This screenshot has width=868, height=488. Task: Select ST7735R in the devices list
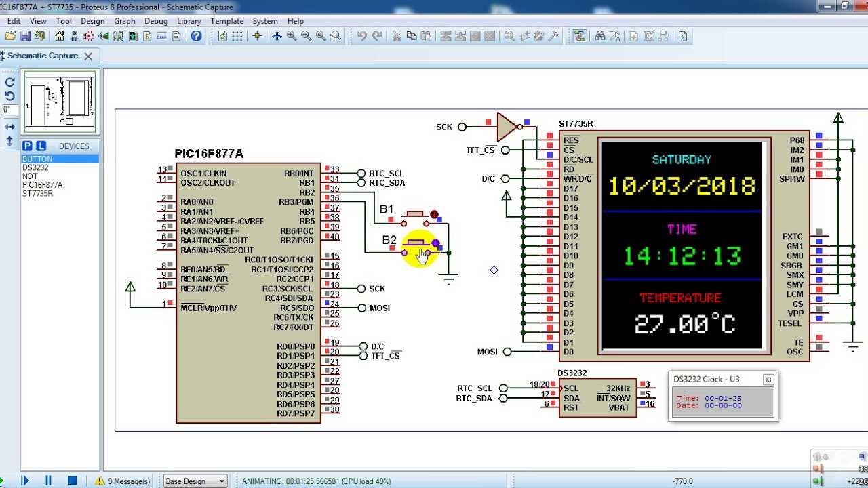[x=60, y=193]
